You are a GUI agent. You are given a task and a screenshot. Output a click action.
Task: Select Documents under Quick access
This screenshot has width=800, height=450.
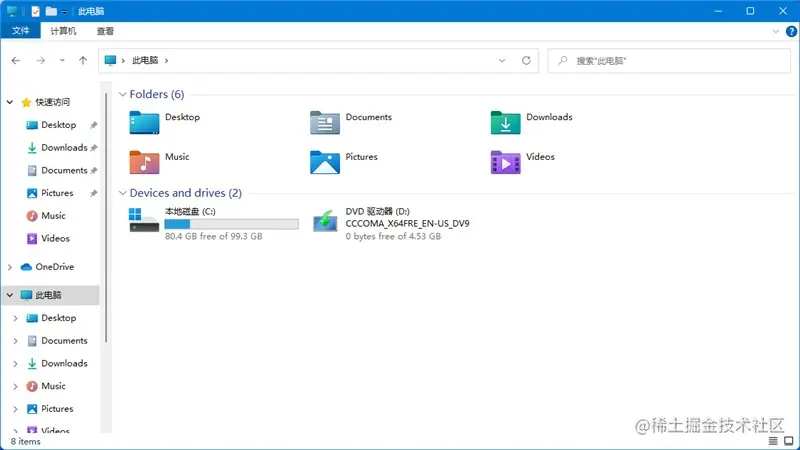click(64, 170)
